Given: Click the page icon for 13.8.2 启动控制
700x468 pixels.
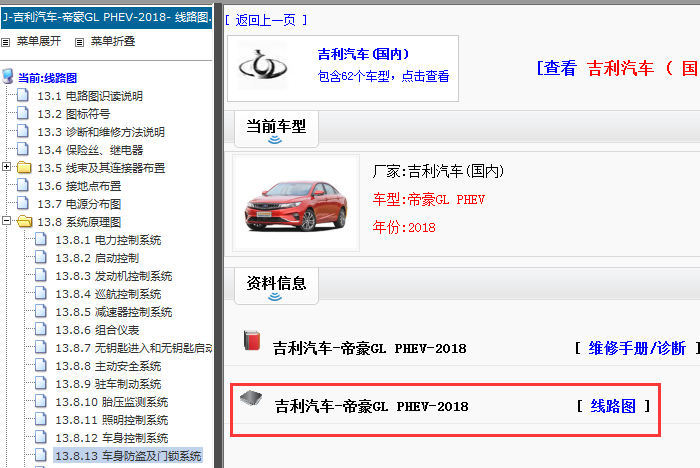Looking at the screenshot, I should click(x=41, y=257).
